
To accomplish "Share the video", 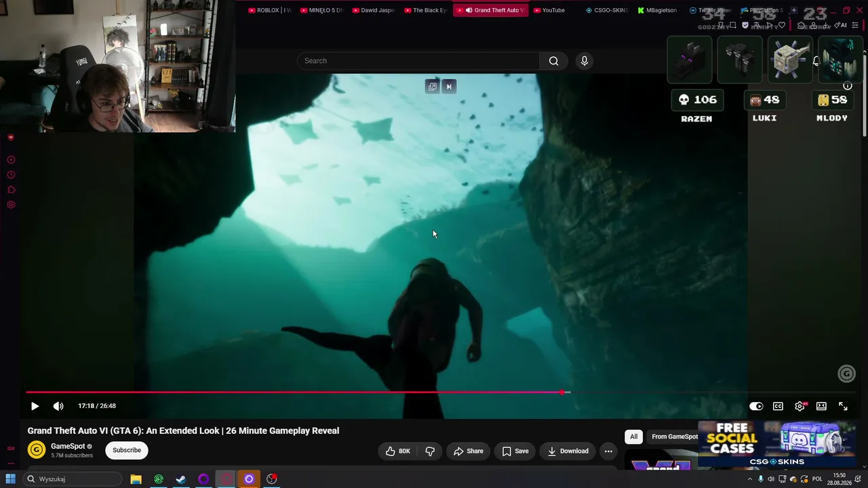I will coord(469,451).
